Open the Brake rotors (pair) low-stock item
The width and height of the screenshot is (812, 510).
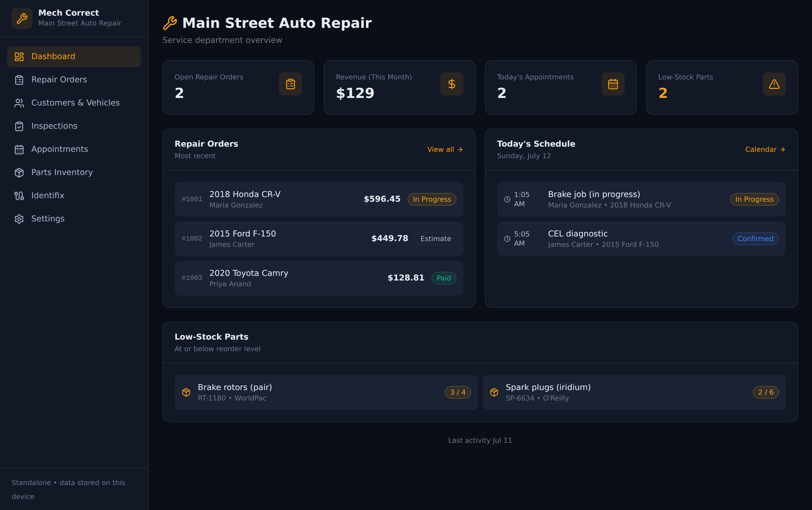[x=326, y=392]
